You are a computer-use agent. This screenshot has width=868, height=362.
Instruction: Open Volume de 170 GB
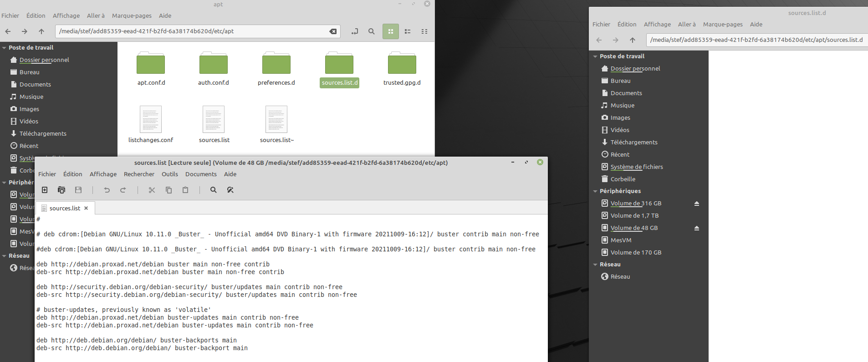636,253
